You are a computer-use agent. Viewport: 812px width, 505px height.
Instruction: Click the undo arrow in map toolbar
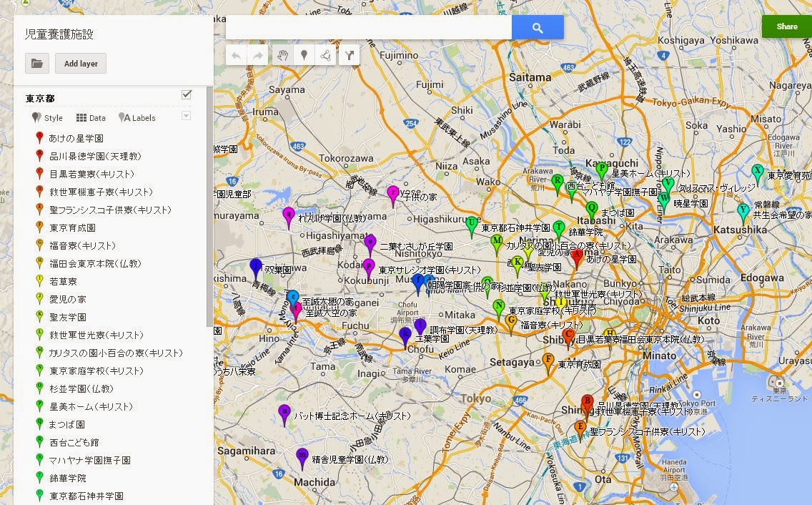pyautogui.click(x=237, y=55)
